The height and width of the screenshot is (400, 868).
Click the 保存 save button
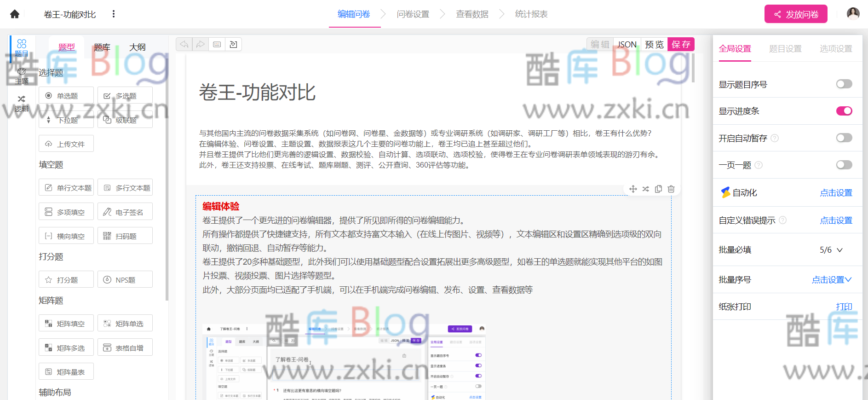click(681, 44)
